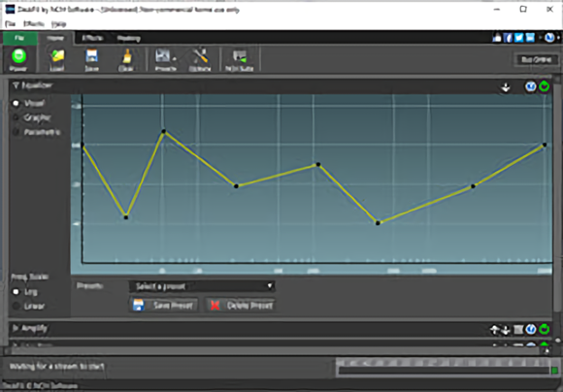Image resolution: width=563 pixels, height=392 pixels.
Task: Switch to the Home ribbon tab
Action: 55,38
